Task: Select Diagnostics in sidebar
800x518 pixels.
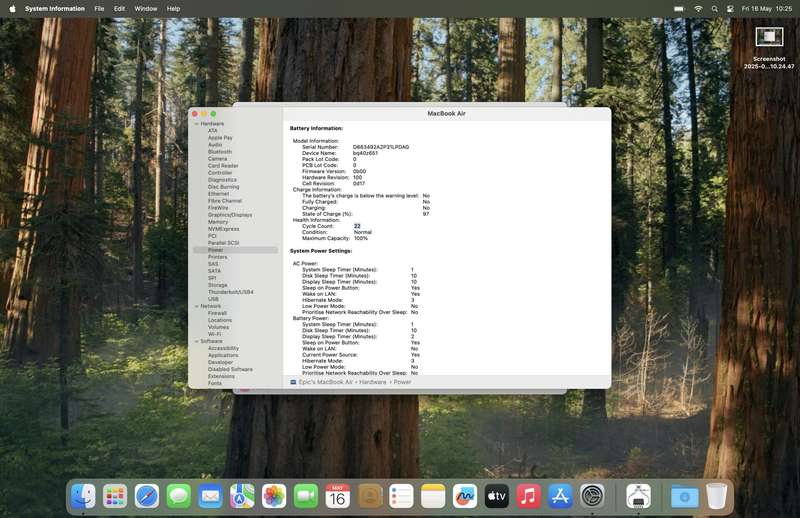Action: point(222,180)
